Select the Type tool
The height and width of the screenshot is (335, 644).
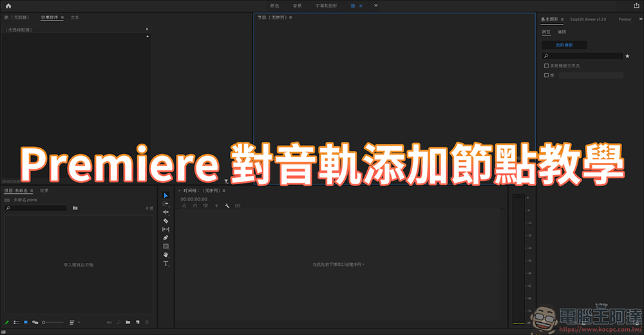tap(166, 263)
